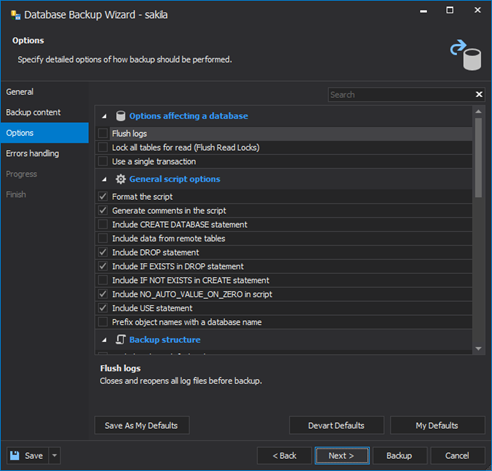Viewport: 492px width, 471px height.
Task: Click the script icon beside Backup structure
Action: (x=120, y=340)
